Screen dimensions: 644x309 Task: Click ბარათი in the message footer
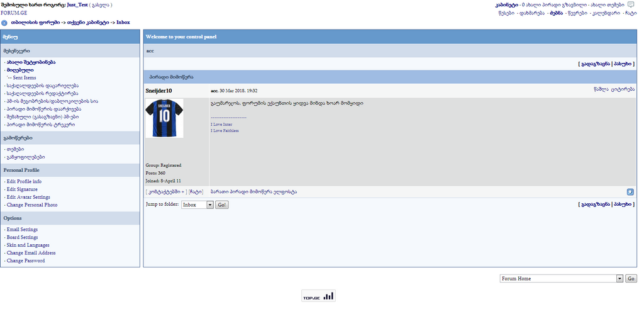coord(219,191)
